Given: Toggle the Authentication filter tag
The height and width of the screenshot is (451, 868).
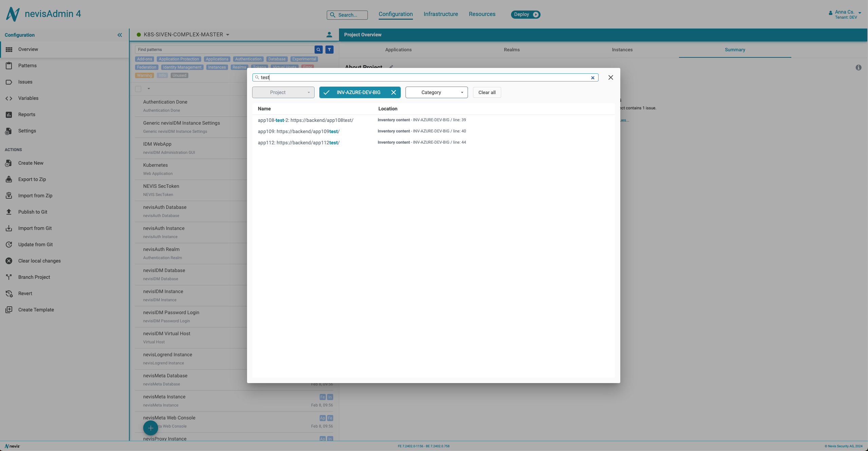Looking at the screenshot, I should coord(248,59).
